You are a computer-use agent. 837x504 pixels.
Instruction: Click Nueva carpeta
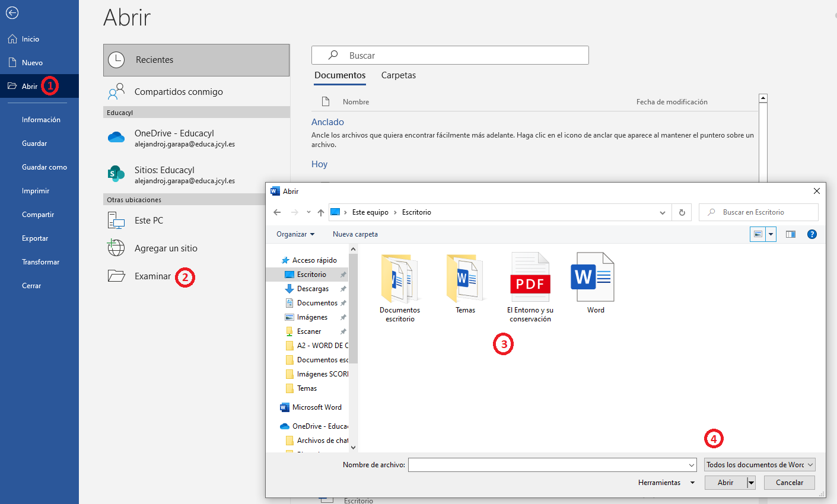tap(355, 234)
